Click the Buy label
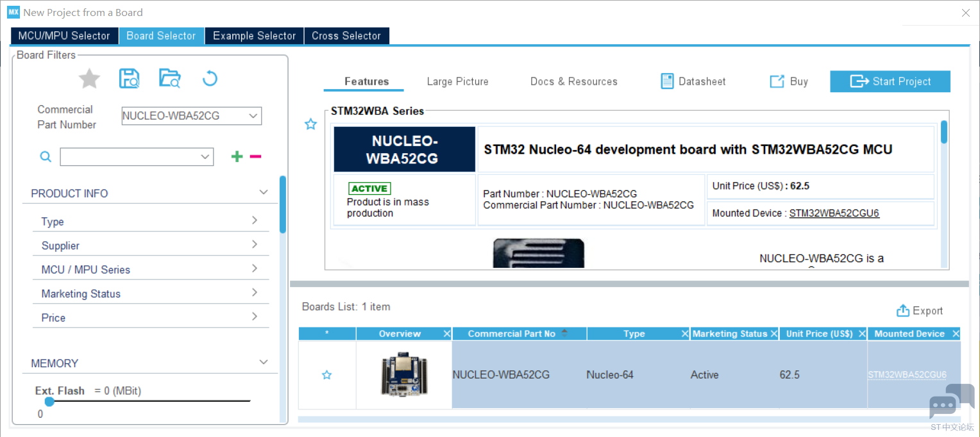 point(799,81)
